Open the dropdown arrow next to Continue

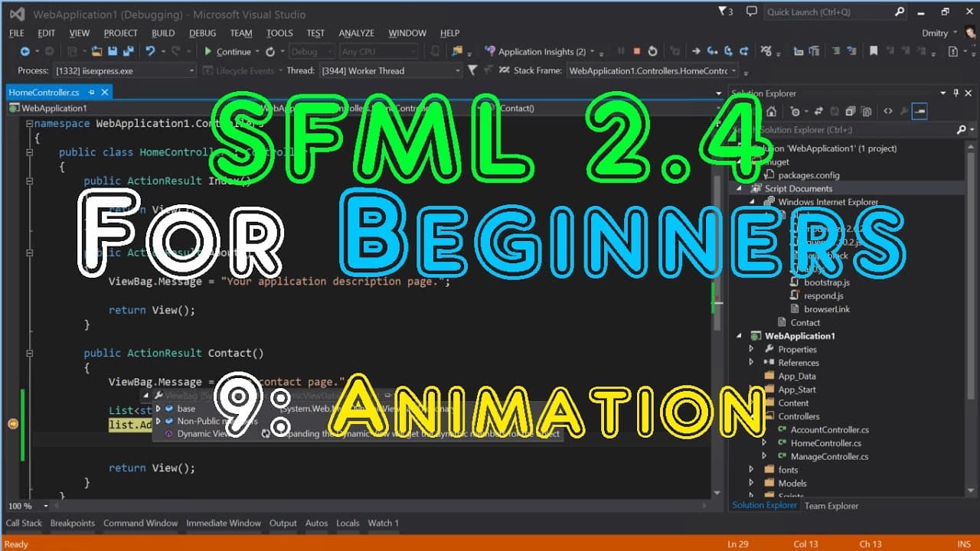click(x=258, y=52)
